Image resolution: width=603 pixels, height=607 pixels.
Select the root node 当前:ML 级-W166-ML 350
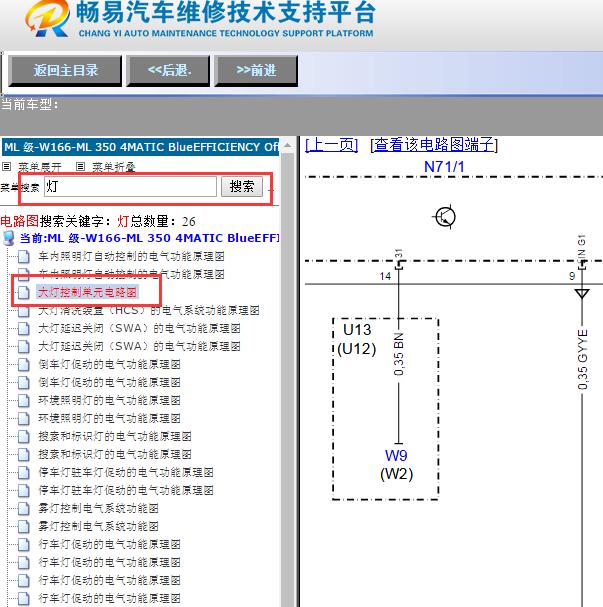point(149,238)
